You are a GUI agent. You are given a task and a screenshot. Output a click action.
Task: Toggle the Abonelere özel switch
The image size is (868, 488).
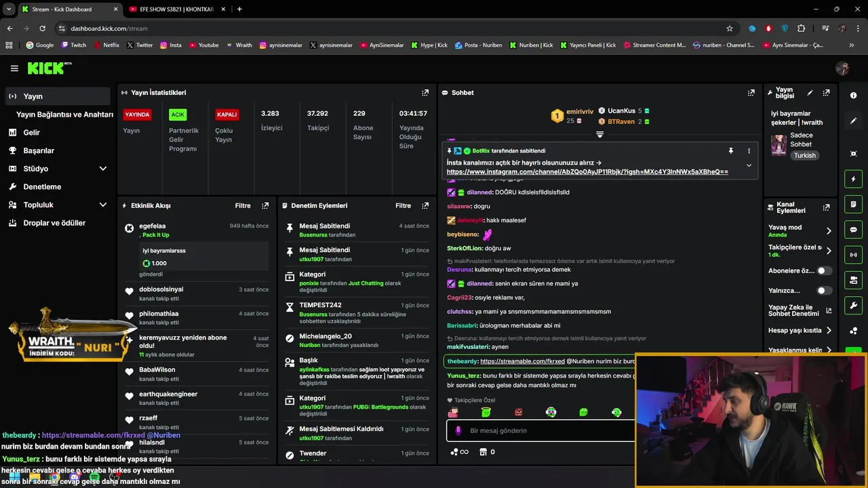pos(824,270)
